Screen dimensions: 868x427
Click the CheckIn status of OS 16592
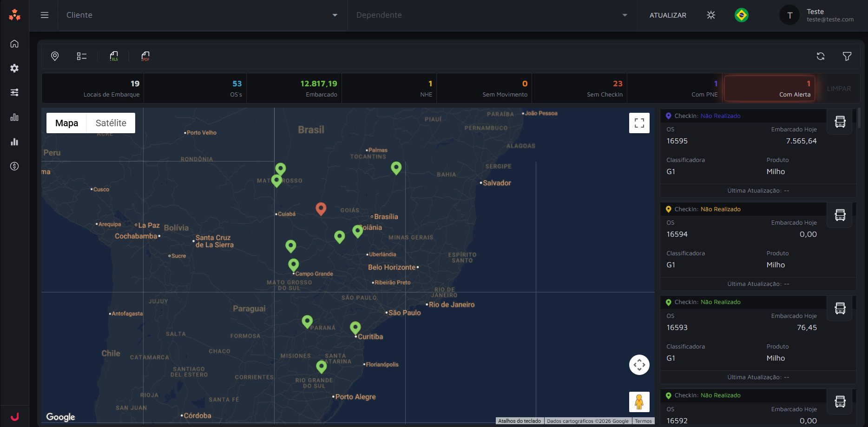click(x=720, y=395)
